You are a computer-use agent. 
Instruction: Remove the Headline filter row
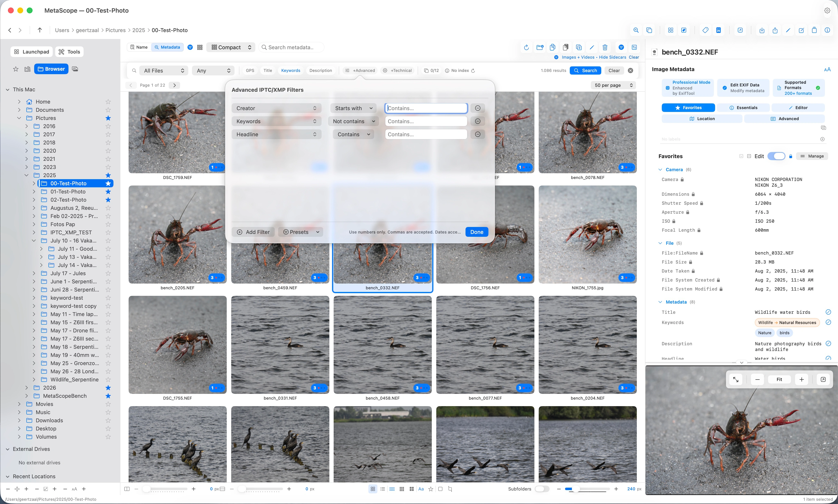[477, 134]
